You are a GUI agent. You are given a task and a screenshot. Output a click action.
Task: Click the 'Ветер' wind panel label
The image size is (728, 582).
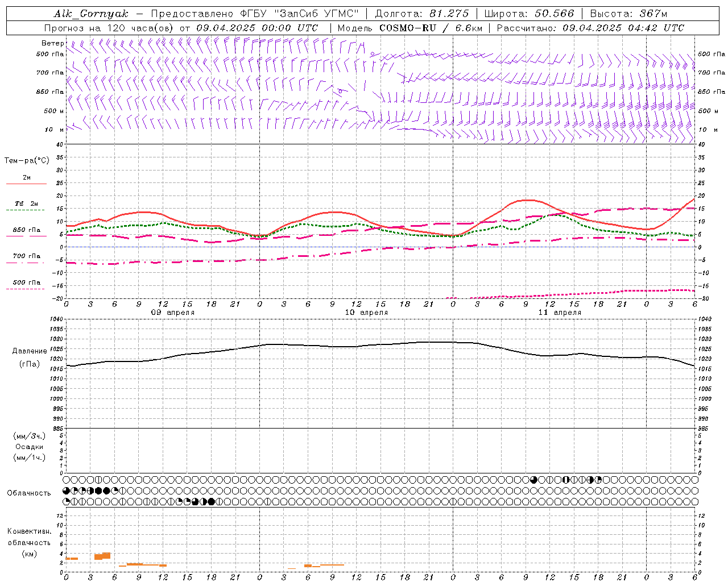click(53, 43)
